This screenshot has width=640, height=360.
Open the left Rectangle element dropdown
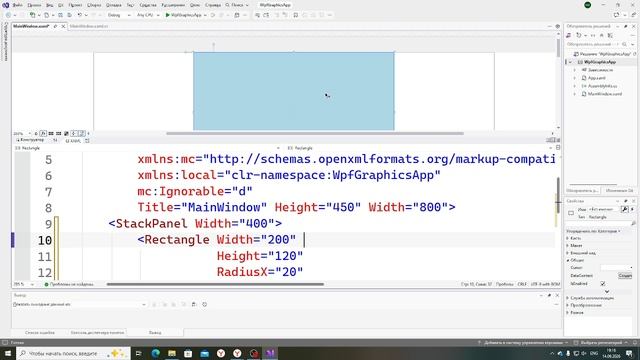click(x=147, y=148)
